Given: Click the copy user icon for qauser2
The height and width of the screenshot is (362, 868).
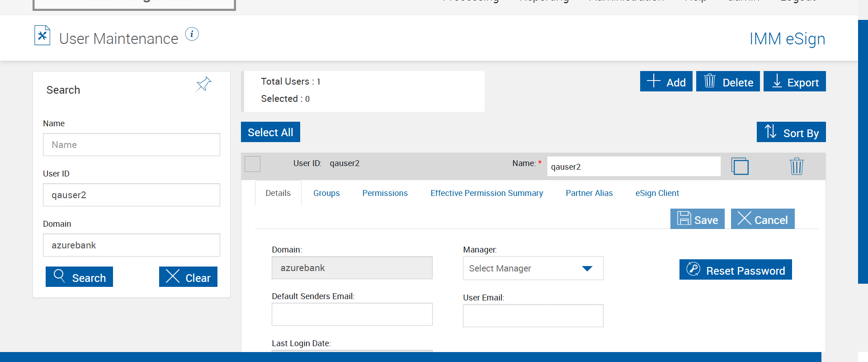Looking at the screenshot, I should [740, 167].
